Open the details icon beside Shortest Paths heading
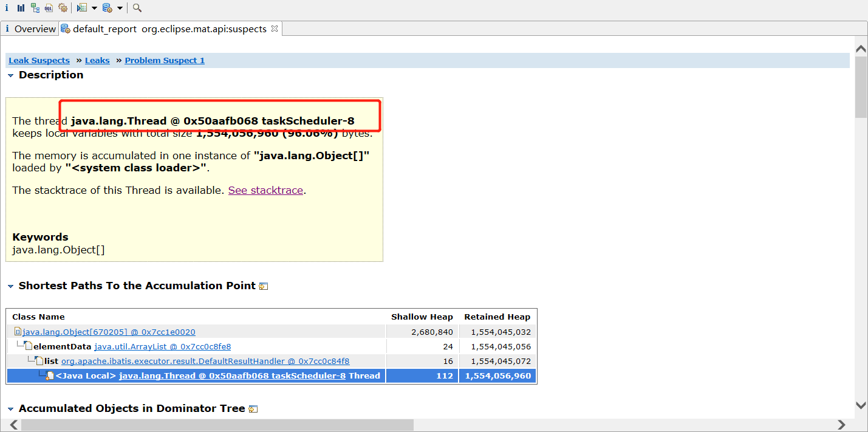The height and width of the screenshot is (432, 868). (x=264, y=286)
